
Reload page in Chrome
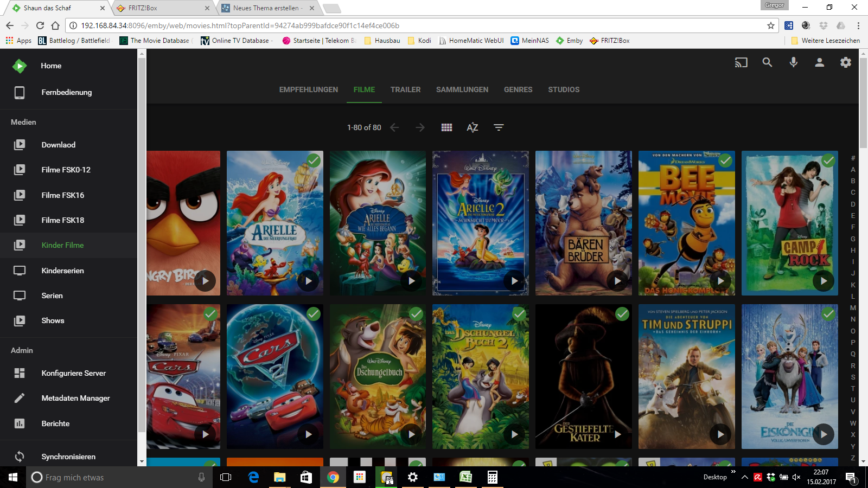[x=40, y=25]
